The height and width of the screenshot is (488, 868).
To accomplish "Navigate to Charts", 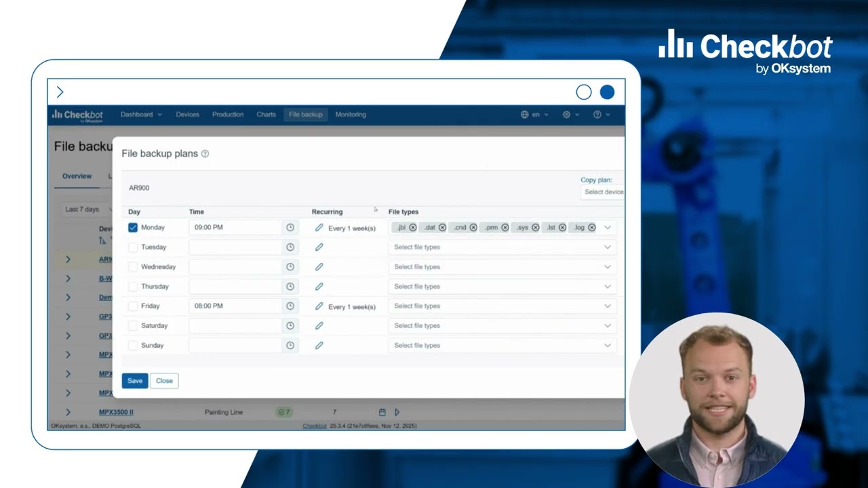I will pos(266,115).
